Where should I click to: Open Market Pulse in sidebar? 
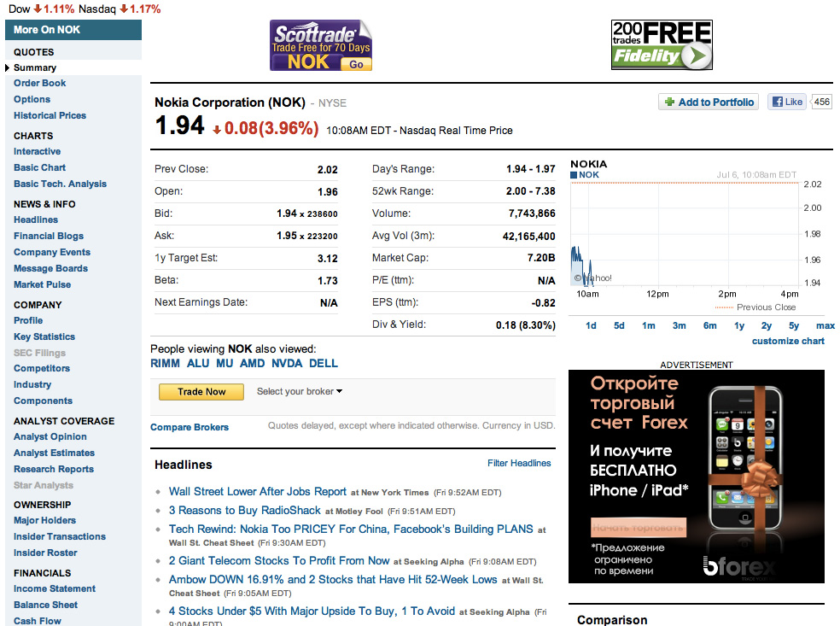[43, 284]
